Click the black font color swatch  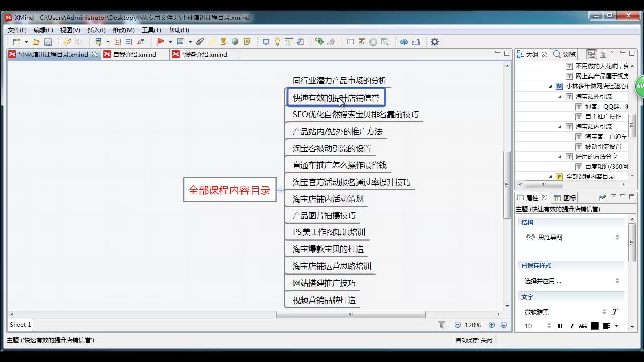point(595,326)
